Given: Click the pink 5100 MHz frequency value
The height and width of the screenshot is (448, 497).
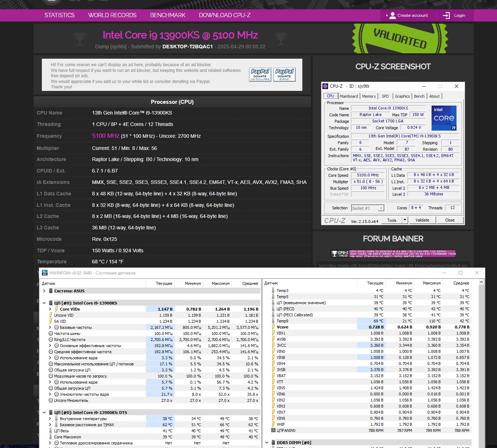Looking at the screenshot, I should [x=106, y=136].
